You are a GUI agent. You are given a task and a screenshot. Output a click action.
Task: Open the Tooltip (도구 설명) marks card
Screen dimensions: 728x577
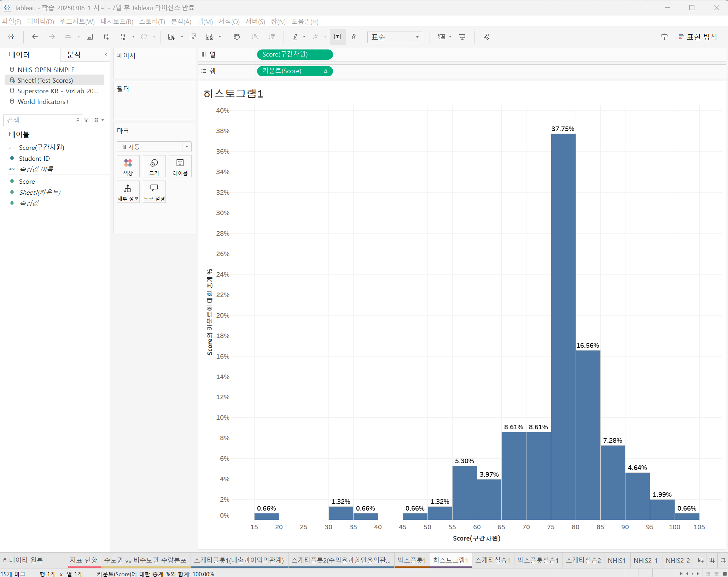[154, 192]
